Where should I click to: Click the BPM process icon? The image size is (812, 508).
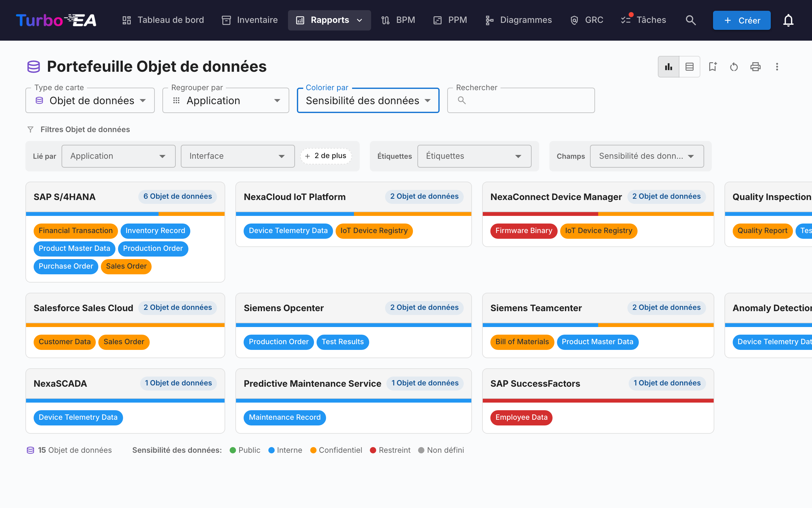pyautogui.click(x=385, y=20)
